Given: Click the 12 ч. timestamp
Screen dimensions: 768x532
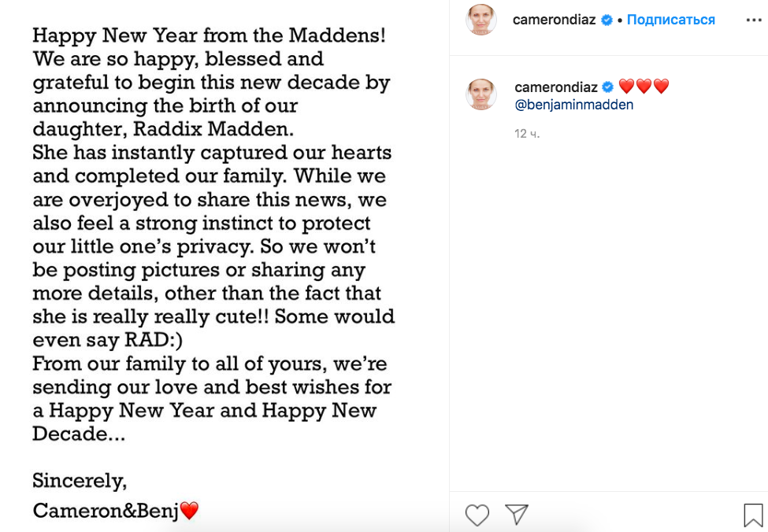Looking at the screenshot, I should (527, 134).
